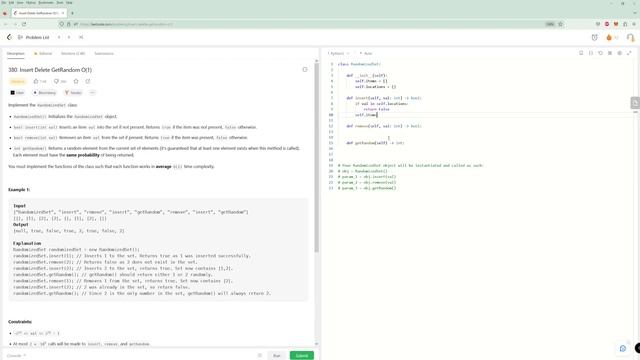Screen dimensions: 640x360
Task: Open the LeetCode home logo
Action: 9,37
